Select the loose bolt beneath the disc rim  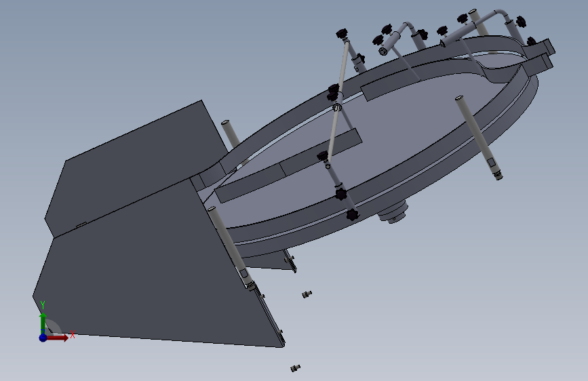[307, 294]
